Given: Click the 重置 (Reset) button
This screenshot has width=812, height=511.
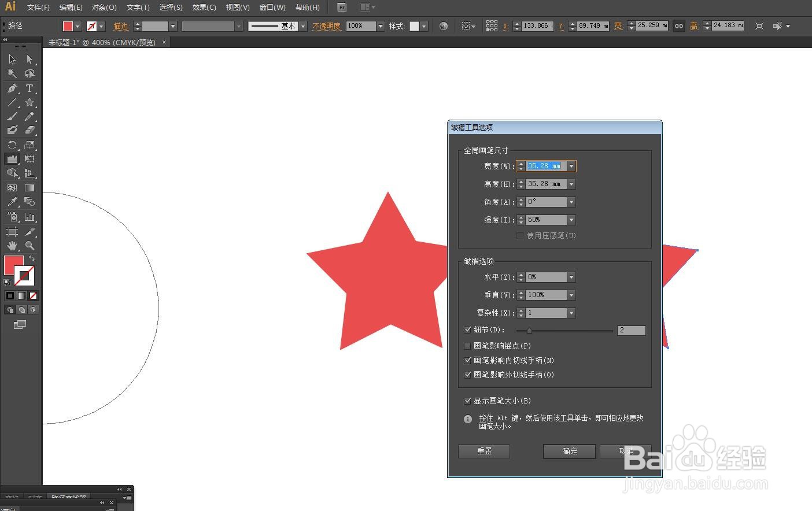Looking at the screenshot, I should (x=484, y=451).
